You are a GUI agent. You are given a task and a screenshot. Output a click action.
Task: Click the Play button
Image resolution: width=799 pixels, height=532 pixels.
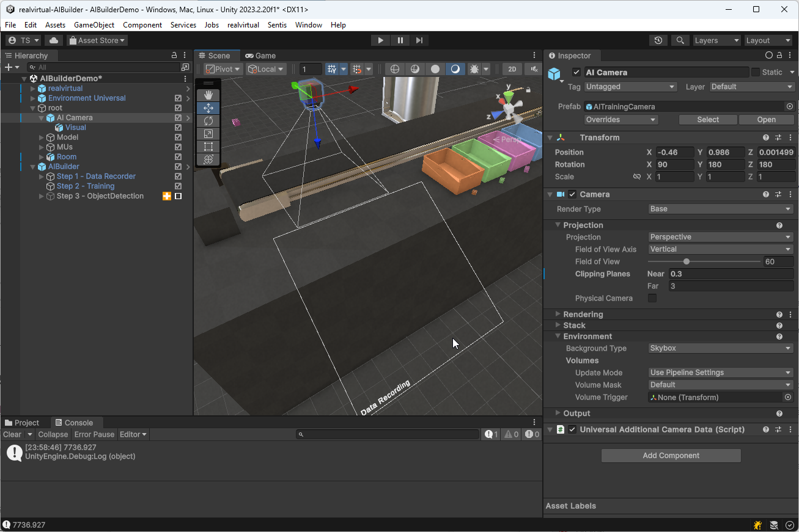coord(380,40)
